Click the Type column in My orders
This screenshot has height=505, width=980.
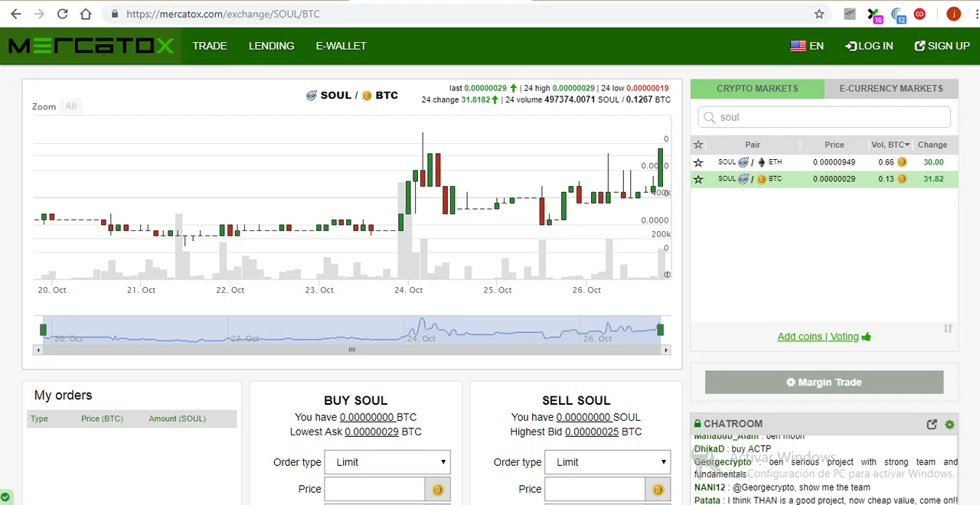(x=39, y=419)
